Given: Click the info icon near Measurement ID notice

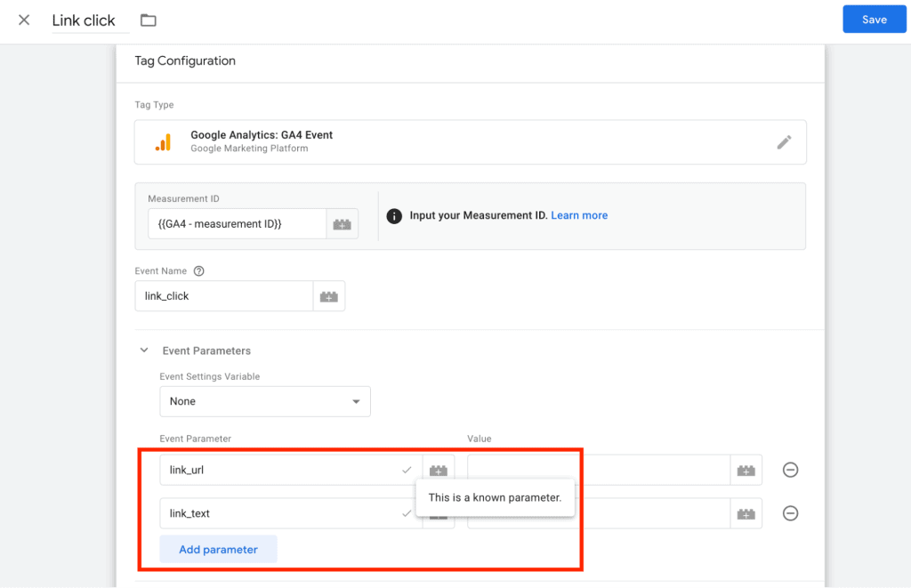Looking at the screenshot, I should tap(394, 215).
